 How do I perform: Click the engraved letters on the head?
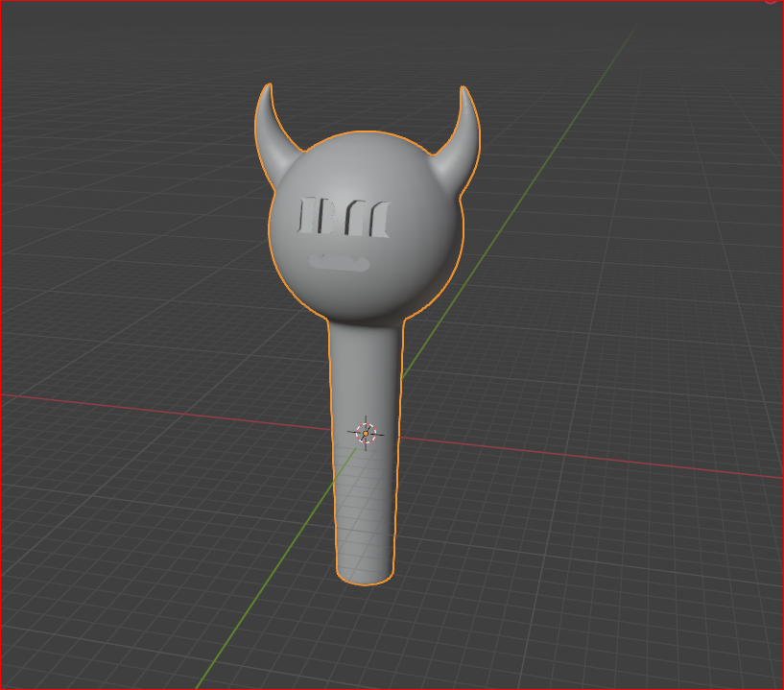[x=344, y=217]
